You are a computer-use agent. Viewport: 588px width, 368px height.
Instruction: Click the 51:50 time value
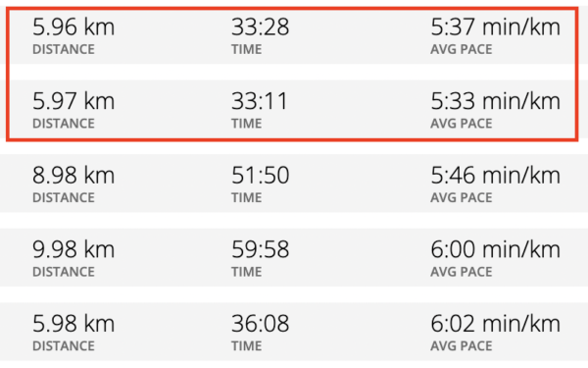pyautogui.click(x=261, y=176)
